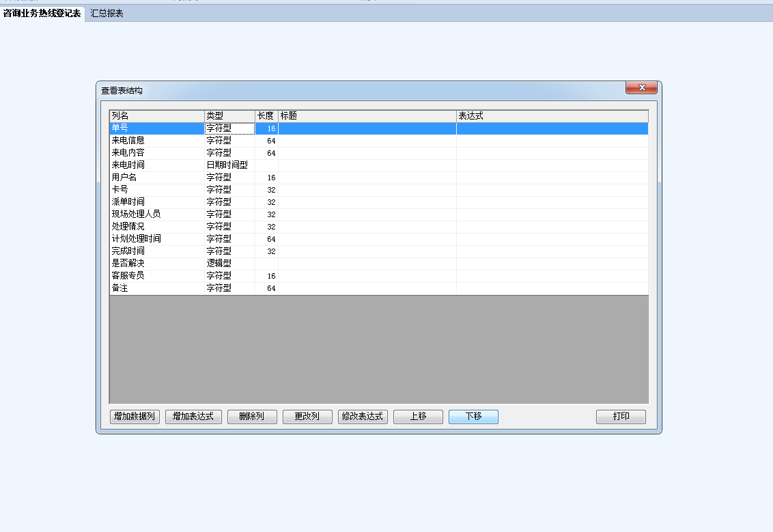This screenshot has height=532, width=773.
Task: Select the 现场处理人员 row
Action: pyautogui.click(x=137, y=214)
